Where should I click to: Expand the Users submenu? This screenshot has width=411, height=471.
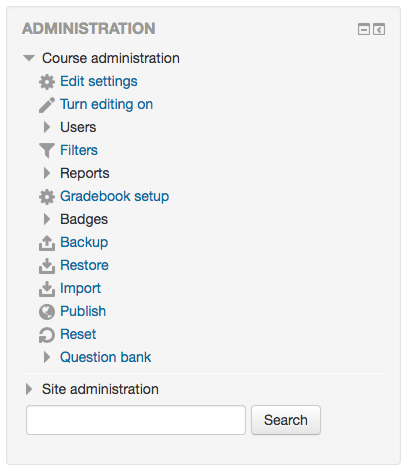coord(47,127)
